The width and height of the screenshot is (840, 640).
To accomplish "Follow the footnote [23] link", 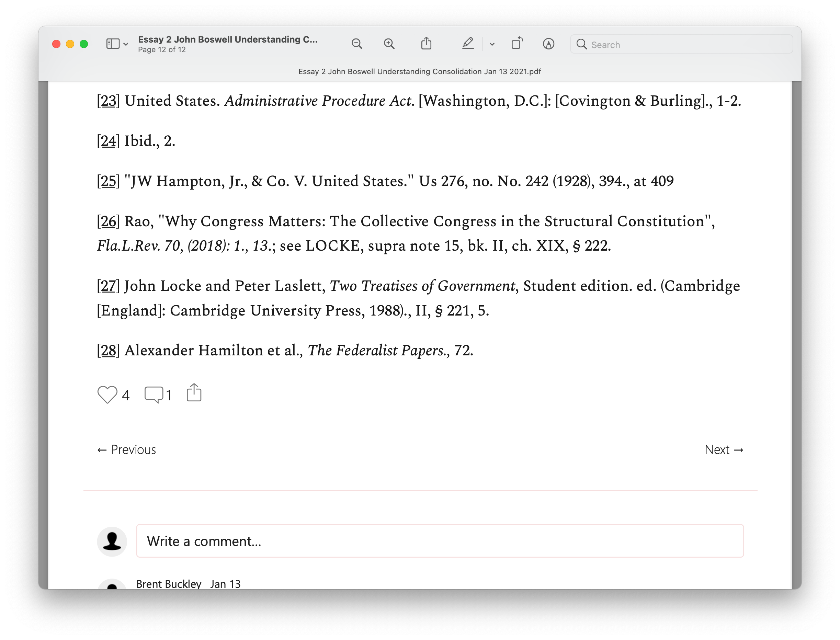I will (x=108, y=101).
